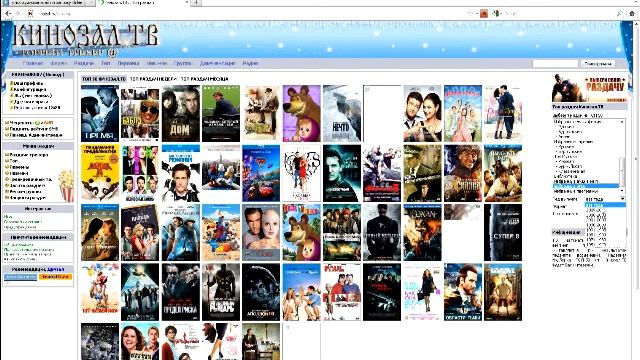Go back with the browser back arrow
The height and width of the screenshot is (360, 640).
(x=8, y=13)
